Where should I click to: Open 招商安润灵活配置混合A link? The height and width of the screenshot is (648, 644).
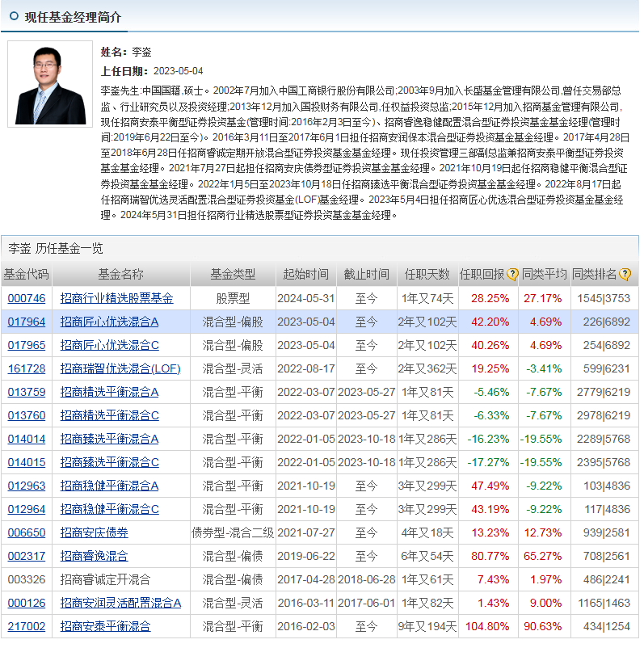[120, 604]
